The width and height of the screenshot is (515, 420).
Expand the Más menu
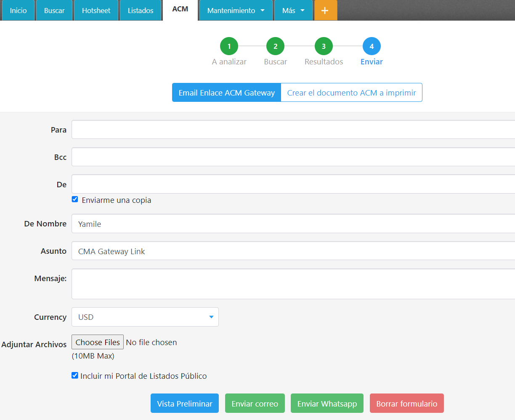(293, 10)
